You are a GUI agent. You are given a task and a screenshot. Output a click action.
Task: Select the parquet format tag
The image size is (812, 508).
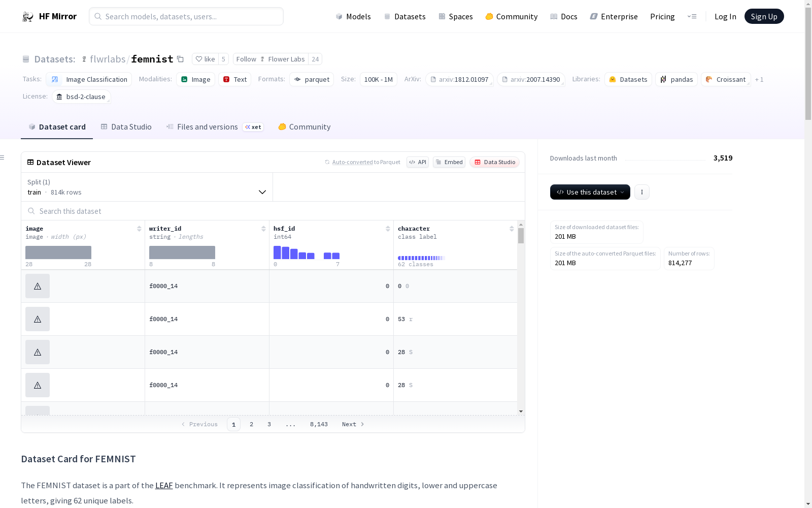pyautogui.click(x=312, y=79)
